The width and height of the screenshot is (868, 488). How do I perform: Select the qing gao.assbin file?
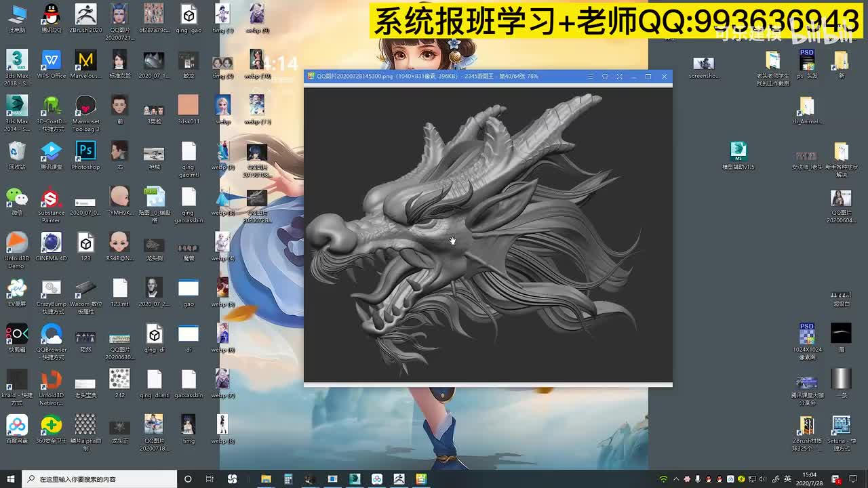pos(189,205)
